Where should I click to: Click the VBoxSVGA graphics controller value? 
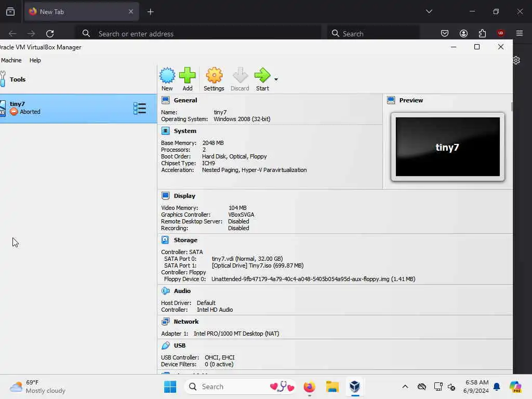click(241, 215)
